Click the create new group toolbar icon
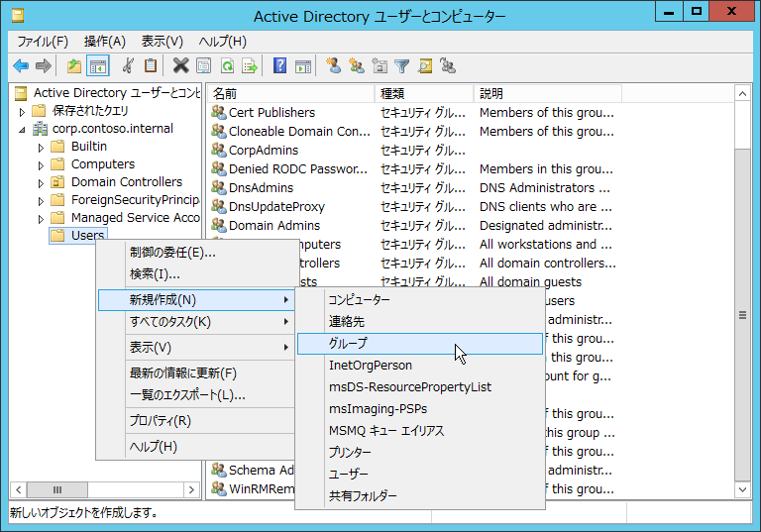Screen dimensions: 761x532 (x=357, y=65)
